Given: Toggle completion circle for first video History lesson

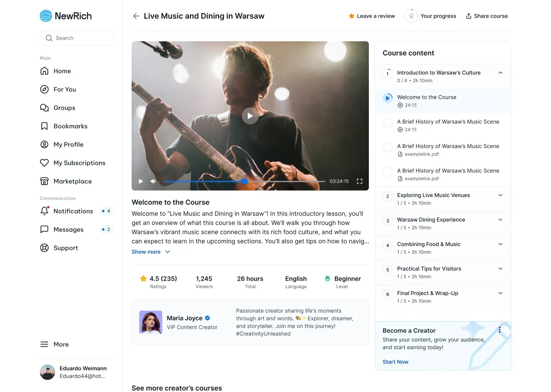Looking at the screenshot, I should (x=388, y=122).
